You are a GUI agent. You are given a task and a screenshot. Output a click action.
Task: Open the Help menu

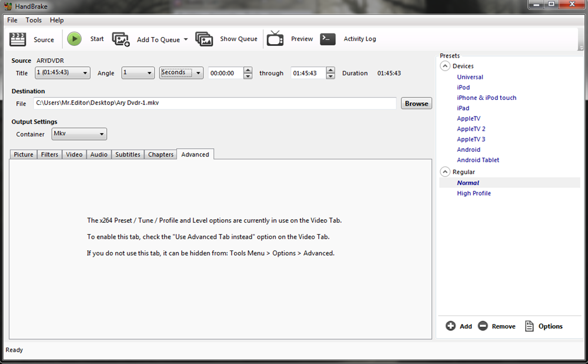point(56,20)
